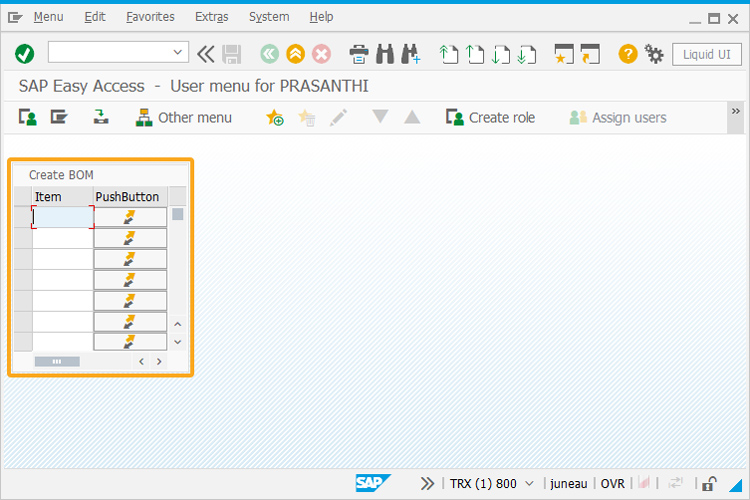The width and height of the screenshot is (750, 500).
Task: Click the green Back icon
Action: point(269,54)
